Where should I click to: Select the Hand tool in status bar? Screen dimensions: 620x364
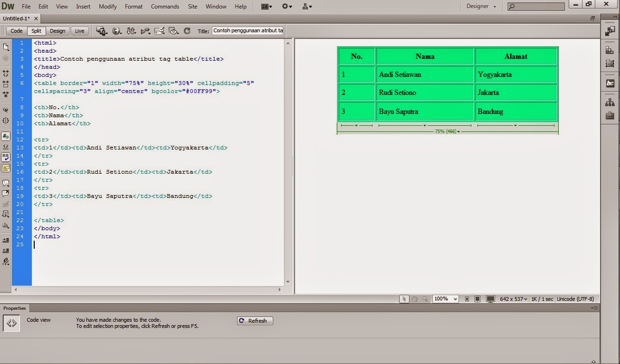point(414,299)
